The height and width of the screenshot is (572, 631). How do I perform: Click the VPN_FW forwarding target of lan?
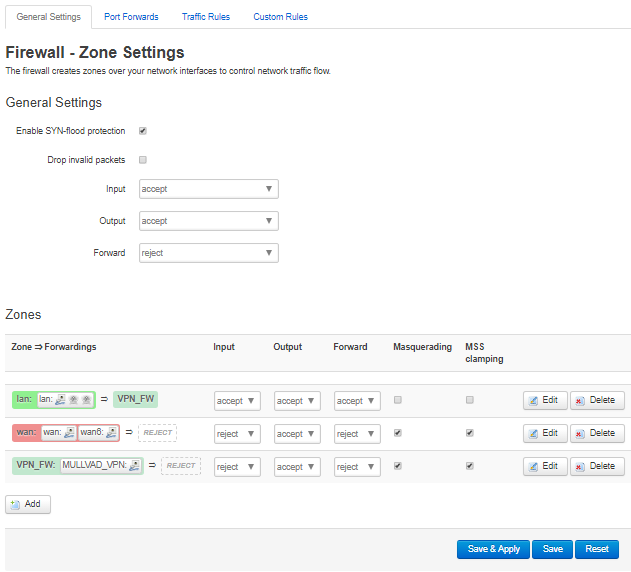[136, 399]
